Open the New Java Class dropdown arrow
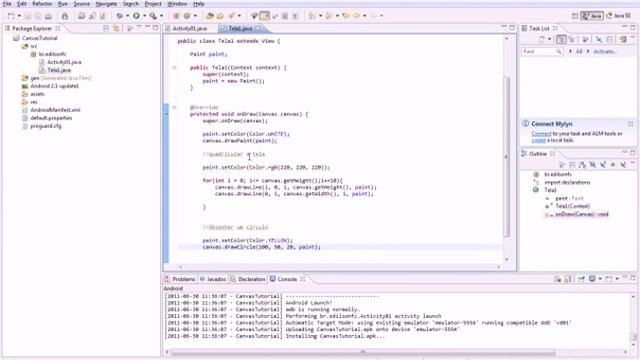 tap(195, 16)
